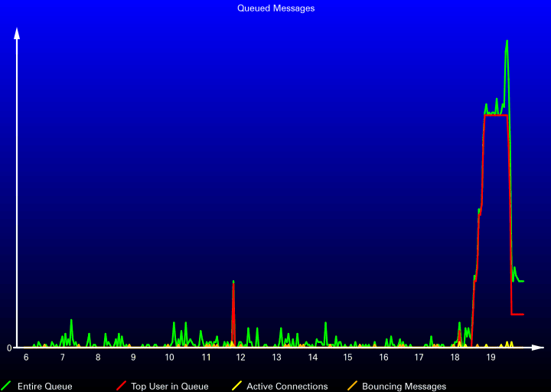Click the x-axis label 11

click(x=207, y=358)
